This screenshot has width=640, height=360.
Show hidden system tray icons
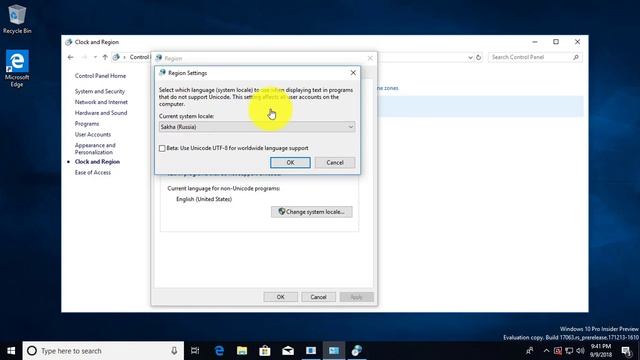point(547,351)
